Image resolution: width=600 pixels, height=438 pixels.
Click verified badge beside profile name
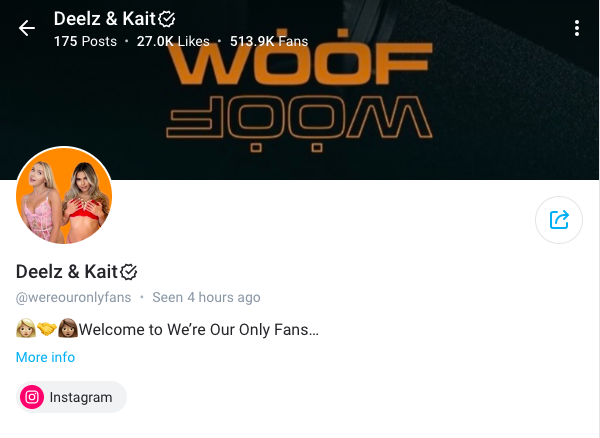(x=129, y=272)
